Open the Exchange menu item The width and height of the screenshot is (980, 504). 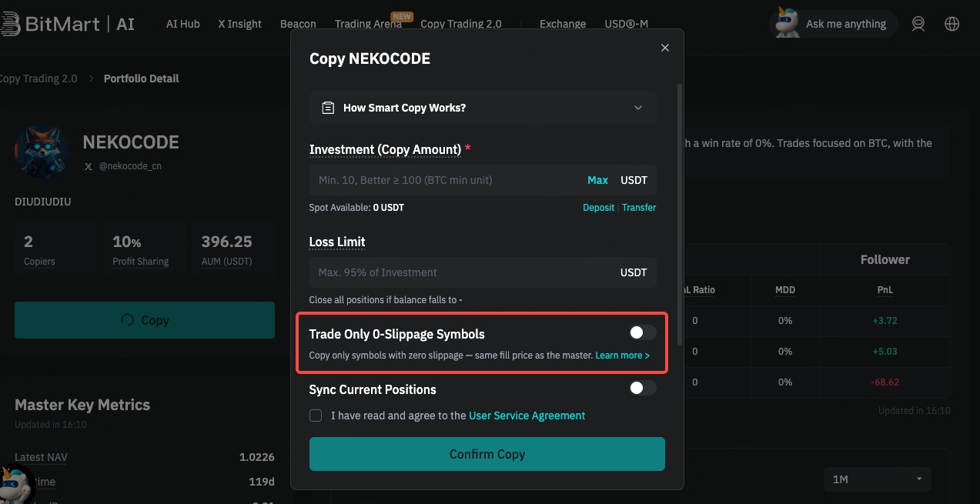point(563,24)
